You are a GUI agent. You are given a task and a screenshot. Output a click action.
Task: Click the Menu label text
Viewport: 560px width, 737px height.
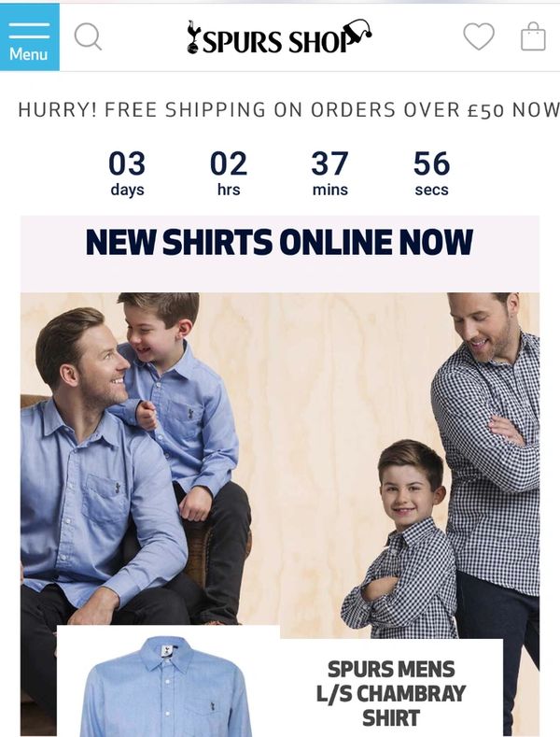(29, 54)
